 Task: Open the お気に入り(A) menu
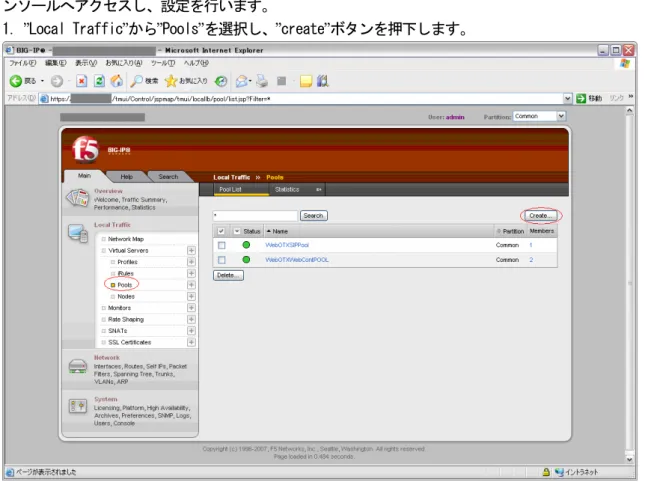point(124,63)
